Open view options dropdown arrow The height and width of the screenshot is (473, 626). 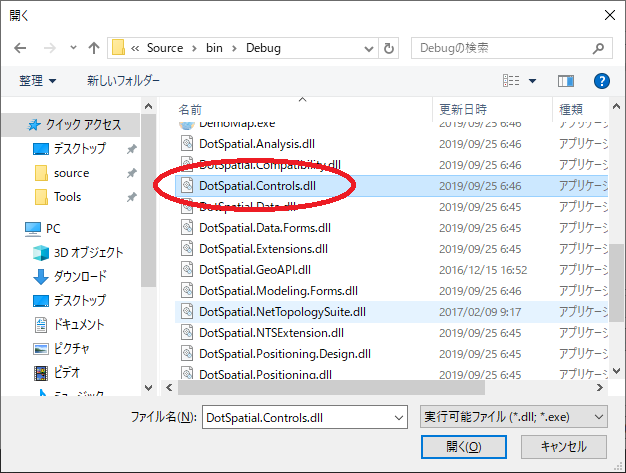(x=532, y=81)
